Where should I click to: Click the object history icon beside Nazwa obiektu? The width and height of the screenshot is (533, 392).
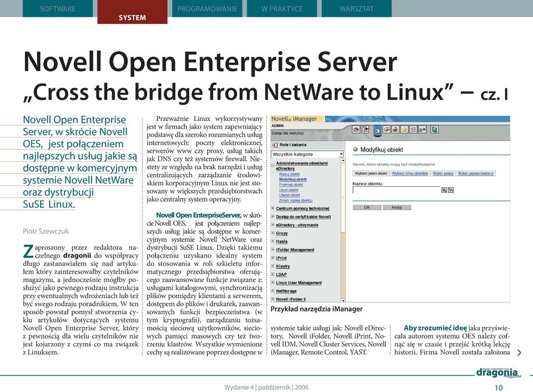[451, 190]
